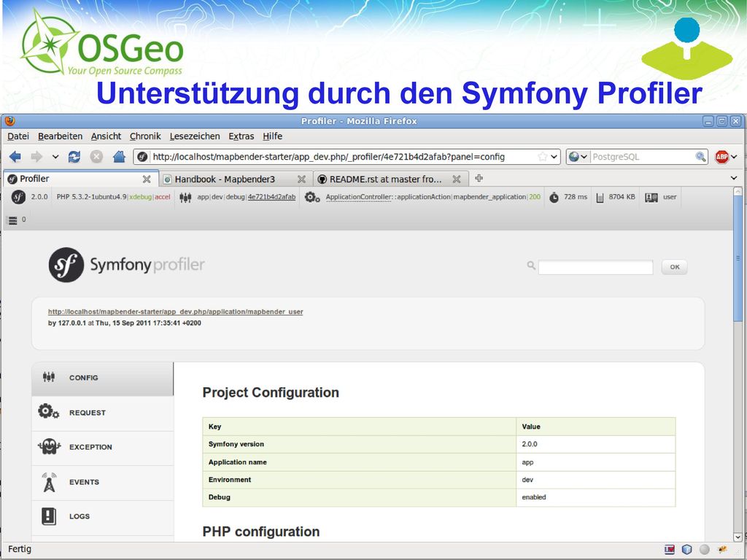The image size is (747, 560).
Task: Open the profiler token 4e721b4d2afab link
Action: (x=271, y=197)
